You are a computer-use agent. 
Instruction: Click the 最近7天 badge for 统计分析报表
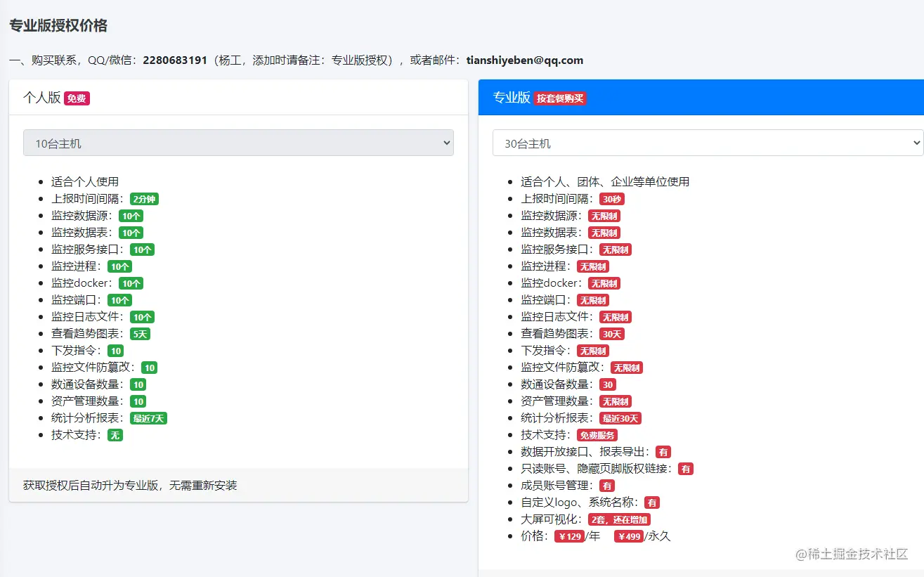pyautogui.click(x=148, y=418)
